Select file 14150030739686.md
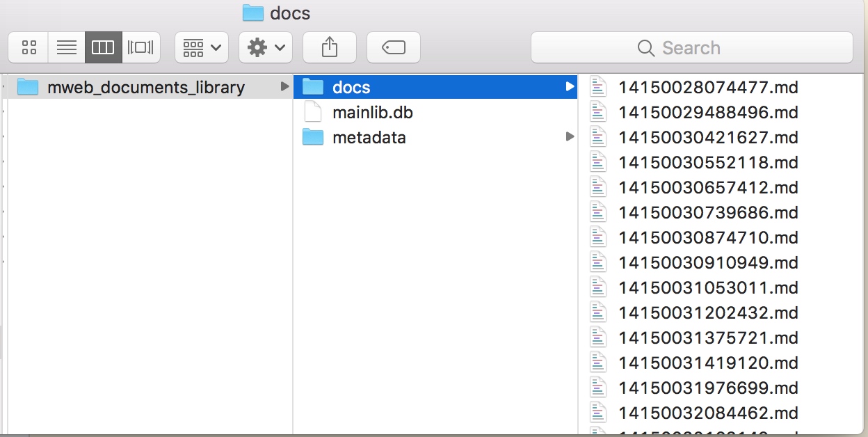868x437 pixels. click(x=708, y=212)
